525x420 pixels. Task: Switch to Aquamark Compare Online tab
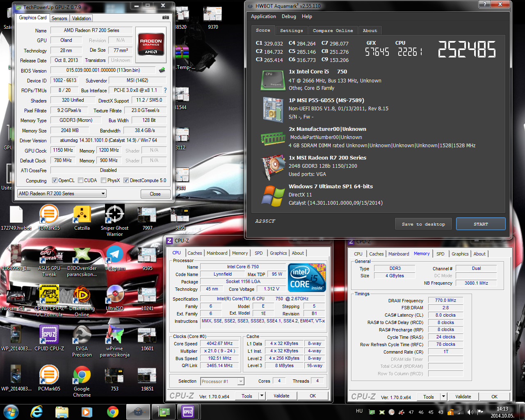333,31
